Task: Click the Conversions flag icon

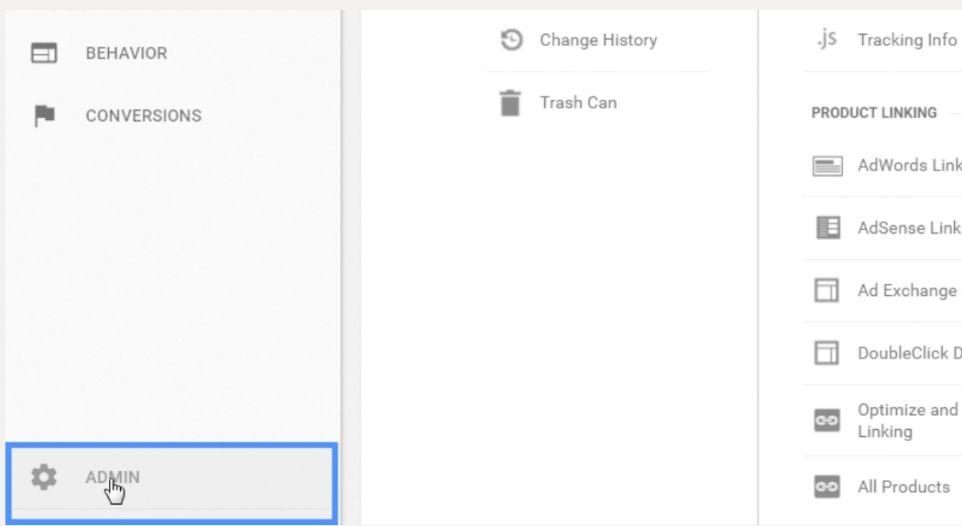Action: pyautogui.click(x=44, y=116)
